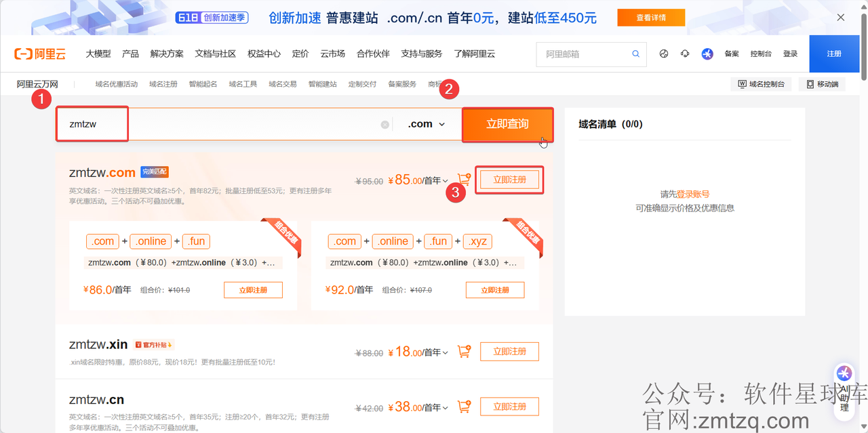Click 立即注册 for zmtzw.cn
Screen dimensions: 868x433
(509, 407)
